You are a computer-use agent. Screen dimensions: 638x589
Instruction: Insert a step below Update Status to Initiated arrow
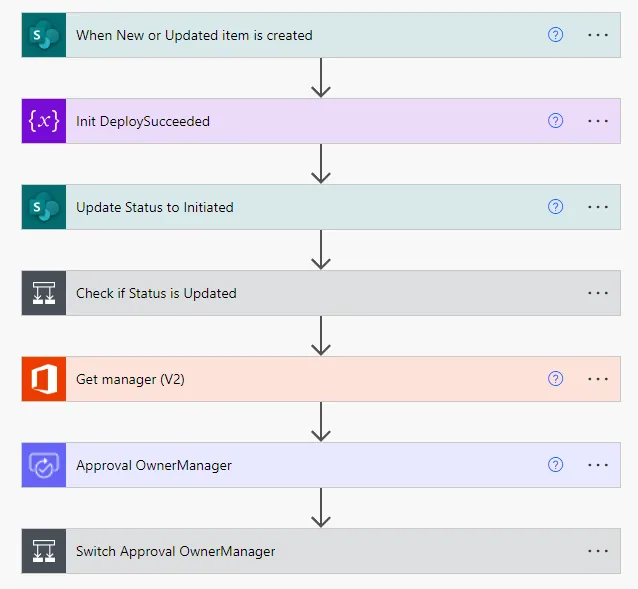tap(321, 250)
